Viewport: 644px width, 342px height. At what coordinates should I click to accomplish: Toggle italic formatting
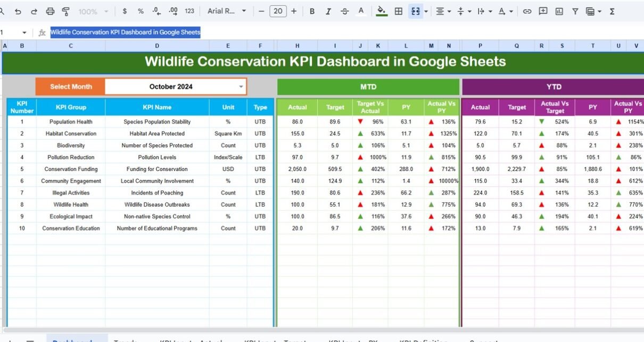pyautogui.click(x=328, y=11)
